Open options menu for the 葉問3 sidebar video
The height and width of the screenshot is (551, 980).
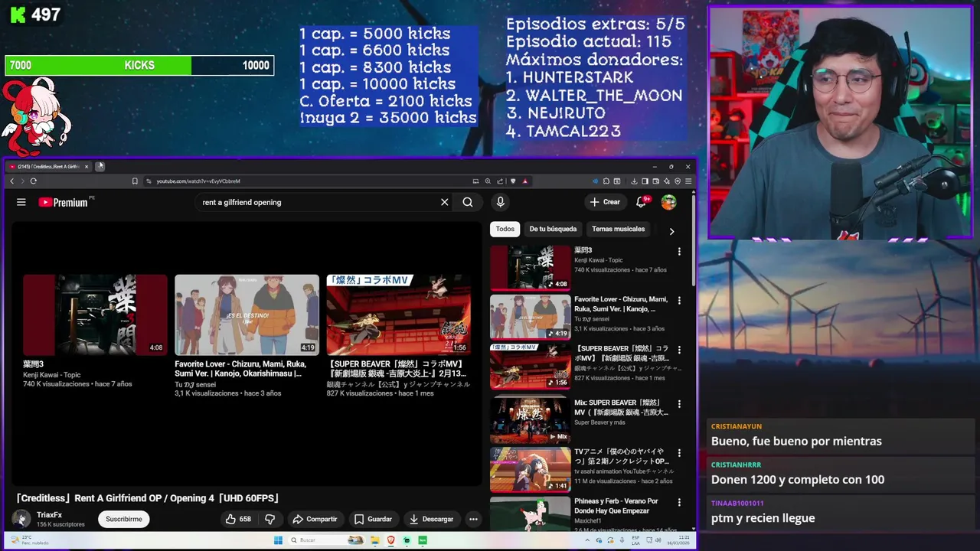(x=679, y=252)
